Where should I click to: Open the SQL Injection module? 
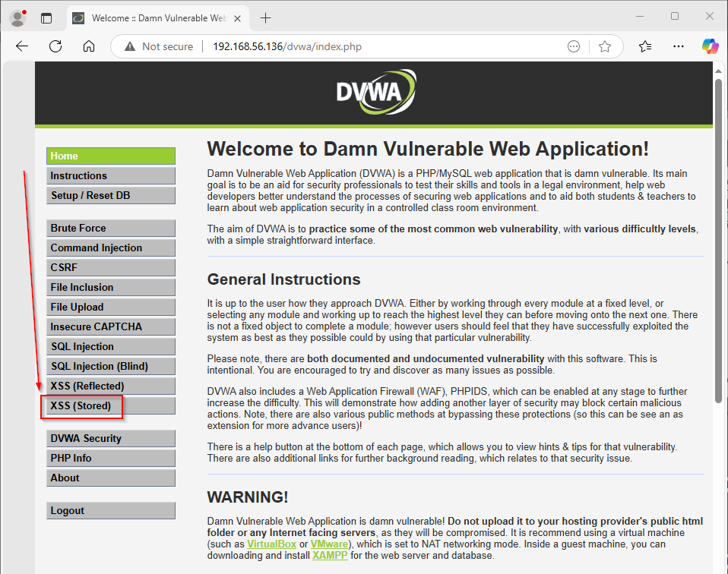point(111,347)
